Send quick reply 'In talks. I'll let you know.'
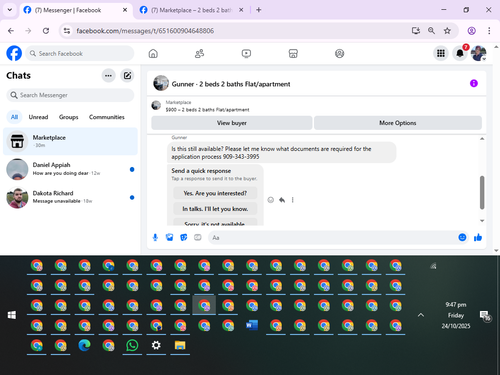This screenshot has height=375, width=500. pos(215,209)
